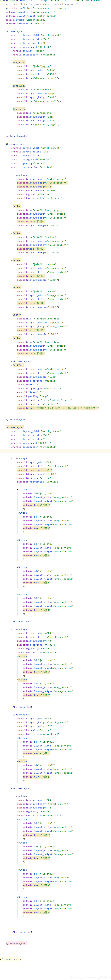Click the android:padding="10dp" line

[32, 396]
